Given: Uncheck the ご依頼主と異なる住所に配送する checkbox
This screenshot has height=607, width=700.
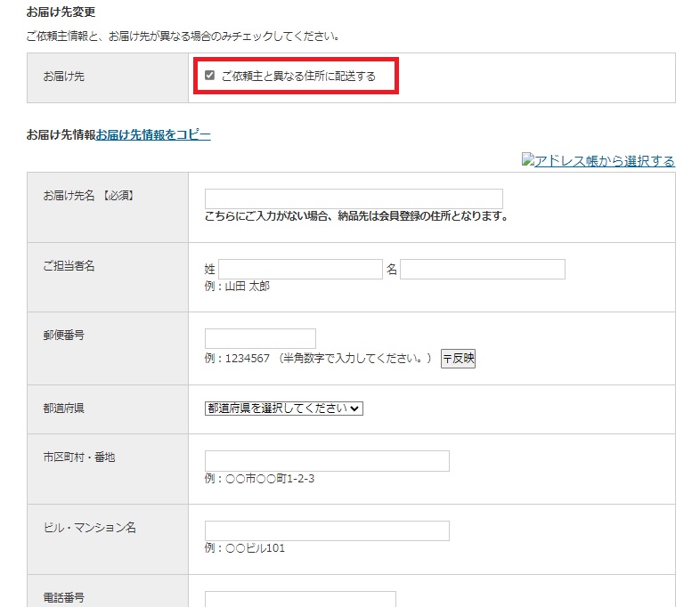Looking at the screenshot, I should click(210, 76).
